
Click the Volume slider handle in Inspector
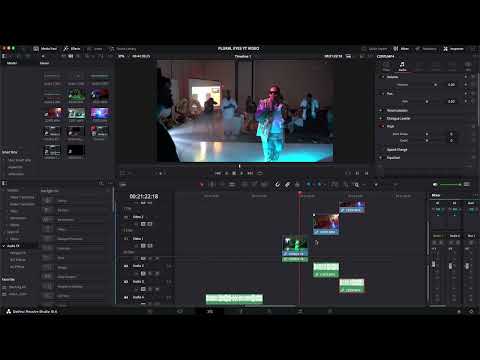pos(435,85)
